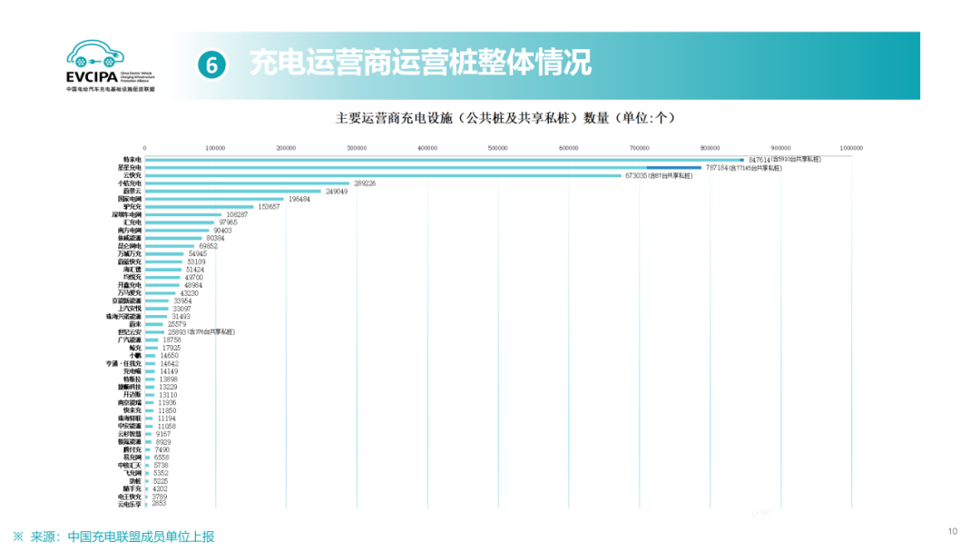This screenshot has height=552, width=980.
Task: Click the data value 49700
Action: [x=194, y=278]
